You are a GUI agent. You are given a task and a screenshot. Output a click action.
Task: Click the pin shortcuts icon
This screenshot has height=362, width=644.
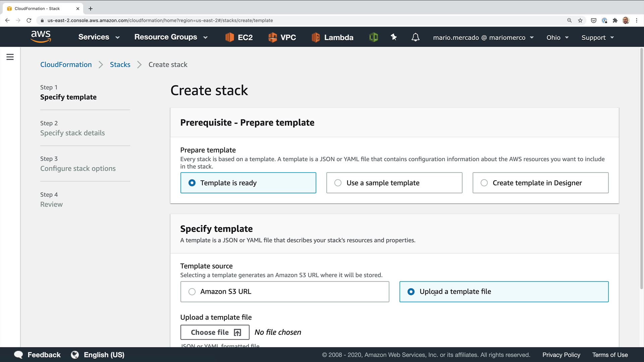394,37
